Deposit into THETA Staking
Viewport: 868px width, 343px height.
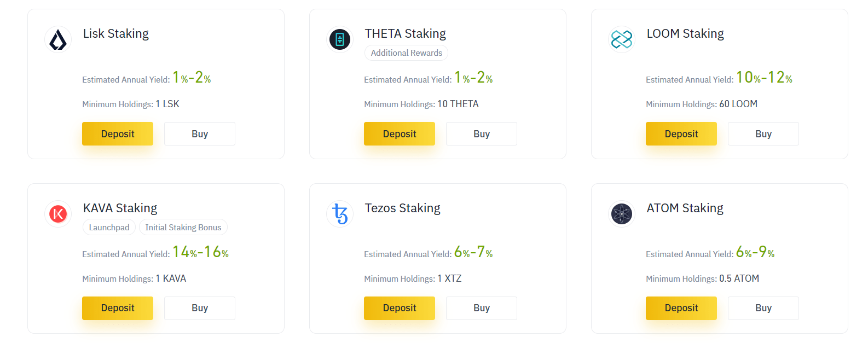400,134
